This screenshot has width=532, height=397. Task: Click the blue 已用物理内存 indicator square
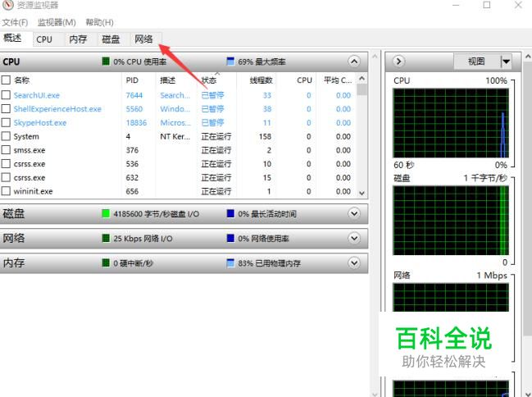tap(230, 262)
